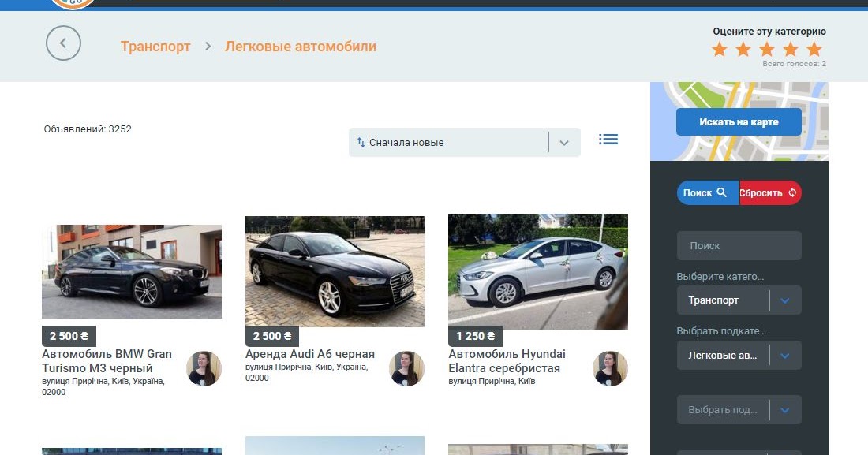Screen dimensions: 868x455
Task: Expand the 'Транспорт' category dropdown
Action: point(739,300)
